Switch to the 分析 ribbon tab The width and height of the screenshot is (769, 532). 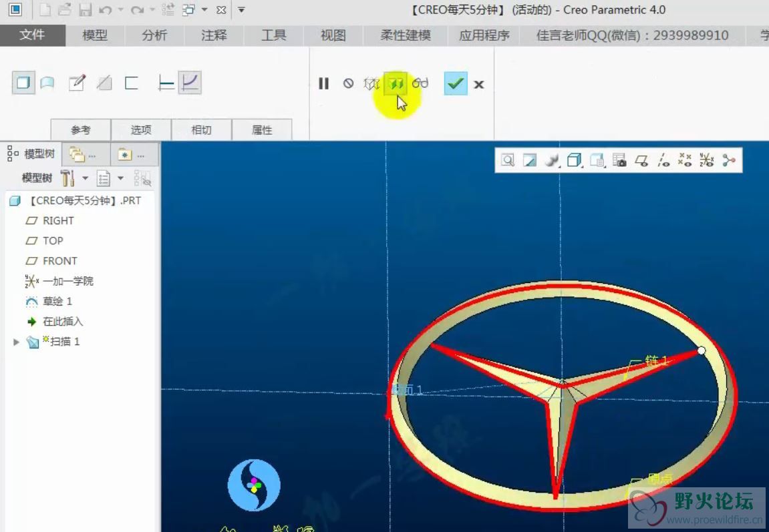click(154, 35)
